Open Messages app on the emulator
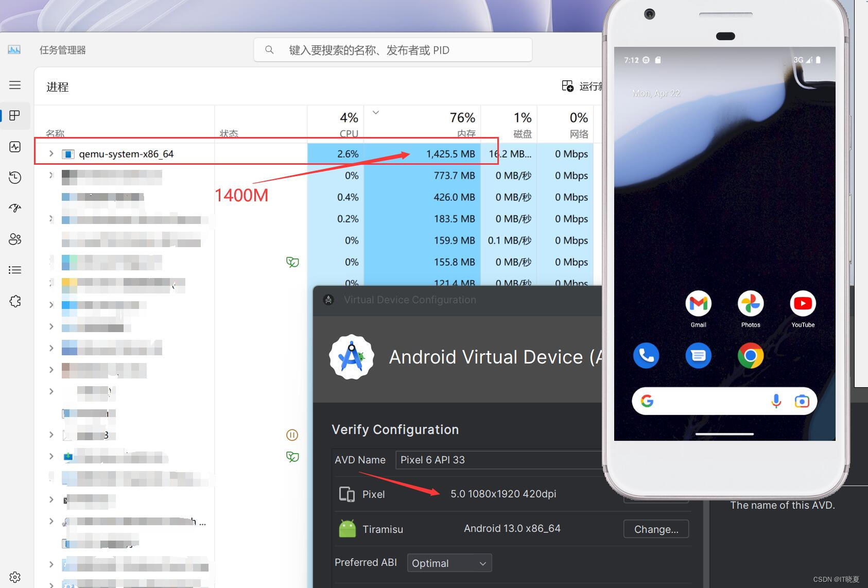Screen dimensions: 868x588 (x=698, y=355)
